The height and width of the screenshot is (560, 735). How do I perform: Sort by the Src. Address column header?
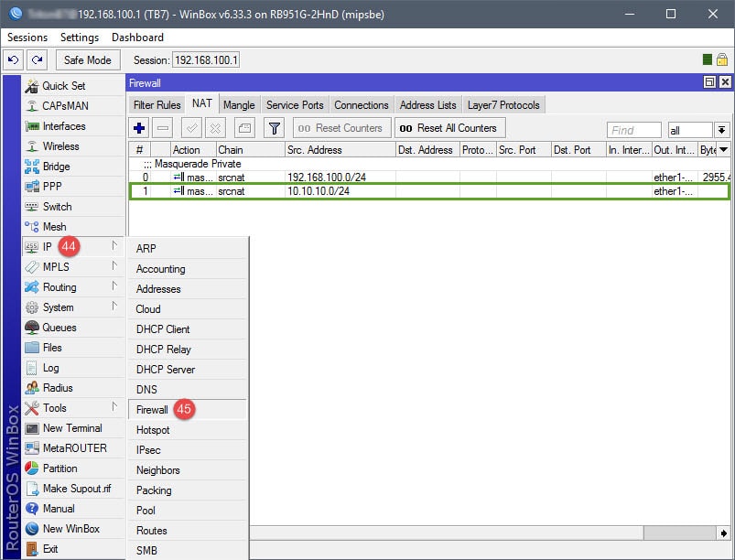click(340, 150)
